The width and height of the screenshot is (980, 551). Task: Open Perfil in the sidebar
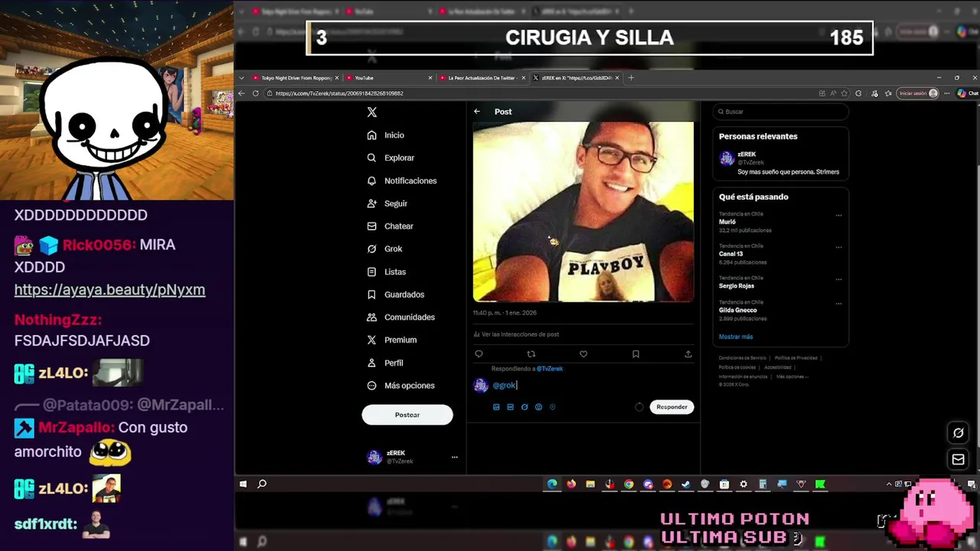click(384, 363)
